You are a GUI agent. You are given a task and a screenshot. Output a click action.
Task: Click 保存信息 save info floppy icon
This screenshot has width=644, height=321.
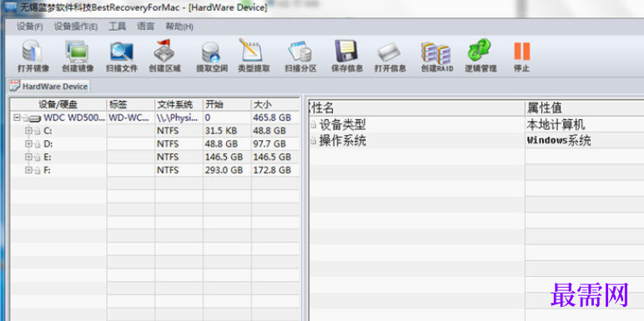point(347,51)
